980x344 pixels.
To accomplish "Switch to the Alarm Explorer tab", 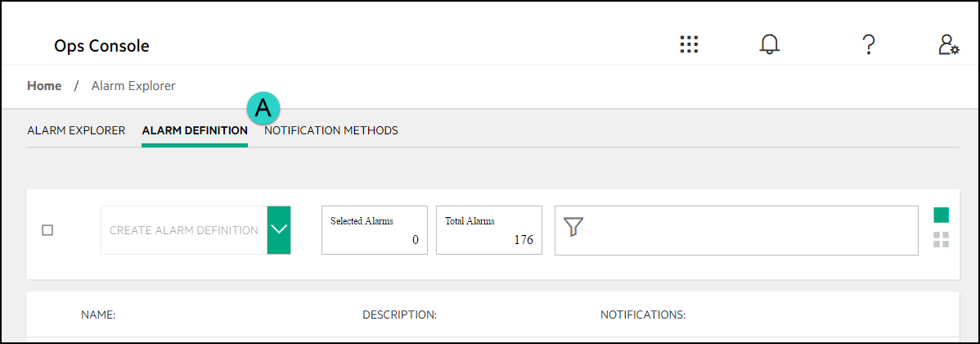I will point(76,130).
